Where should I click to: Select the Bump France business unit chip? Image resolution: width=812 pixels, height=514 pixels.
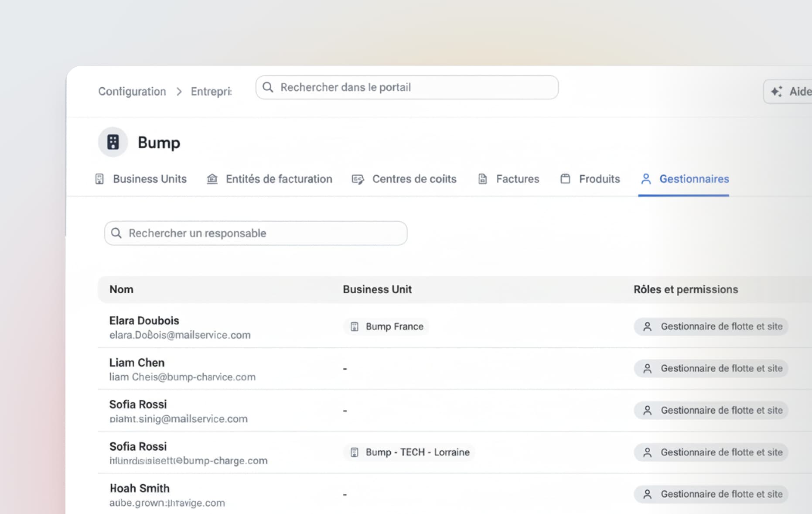pos(386,326)
